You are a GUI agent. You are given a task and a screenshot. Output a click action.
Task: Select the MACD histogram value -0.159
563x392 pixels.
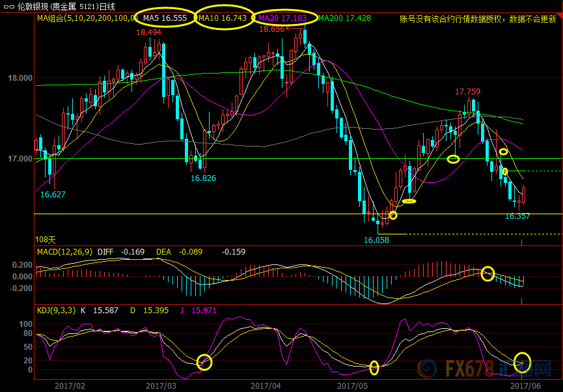(x=234, y=252)
